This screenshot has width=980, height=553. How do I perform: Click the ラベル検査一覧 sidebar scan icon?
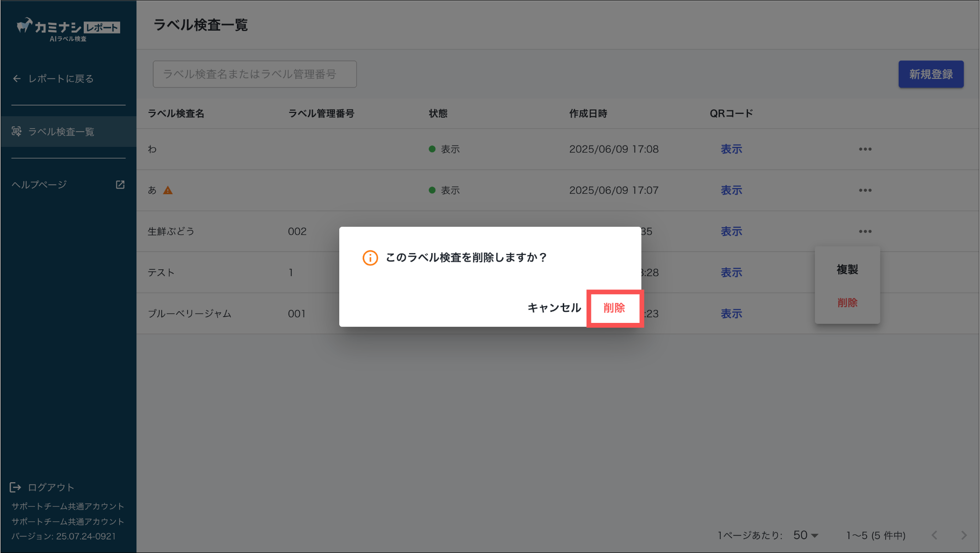point(17,132)
